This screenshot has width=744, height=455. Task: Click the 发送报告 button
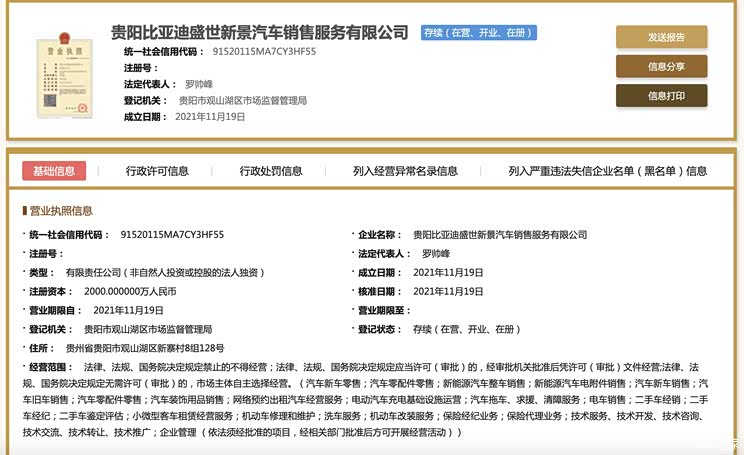661,37
